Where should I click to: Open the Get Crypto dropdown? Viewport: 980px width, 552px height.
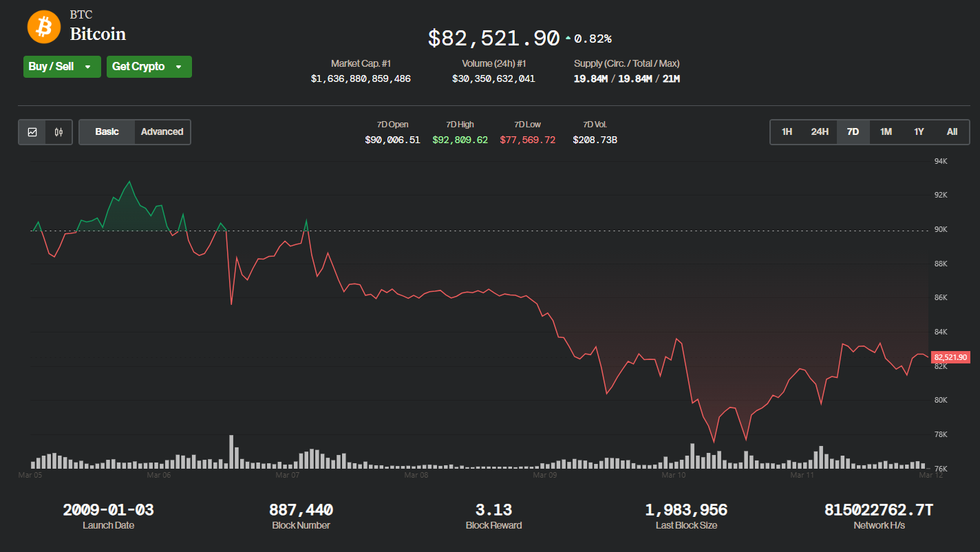(x=149, y=67)
